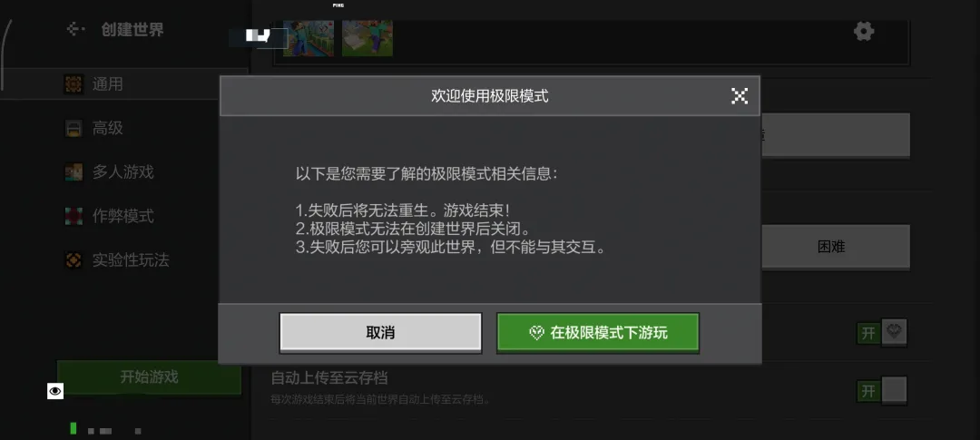Open settings gear icon at top right

coord(864,31)
